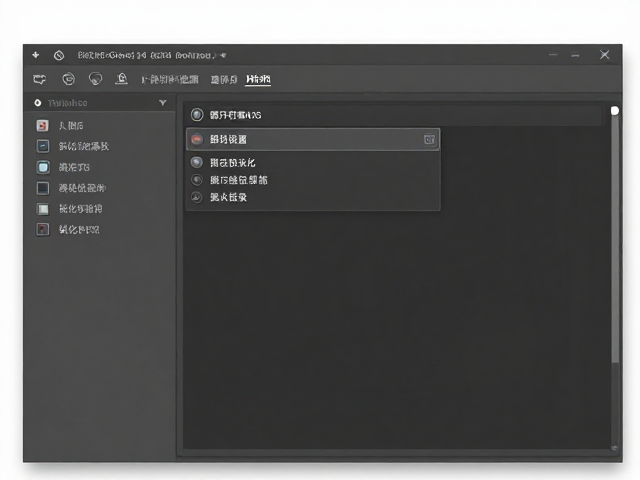This screenshot has width=640, height=480.
Task: Open the funnel filter in the sidebar header
Action: 163,103
